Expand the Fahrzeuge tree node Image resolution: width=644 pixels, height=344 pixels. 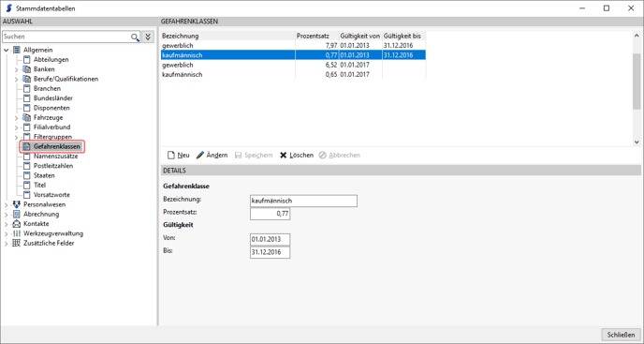tap(17, 118)
